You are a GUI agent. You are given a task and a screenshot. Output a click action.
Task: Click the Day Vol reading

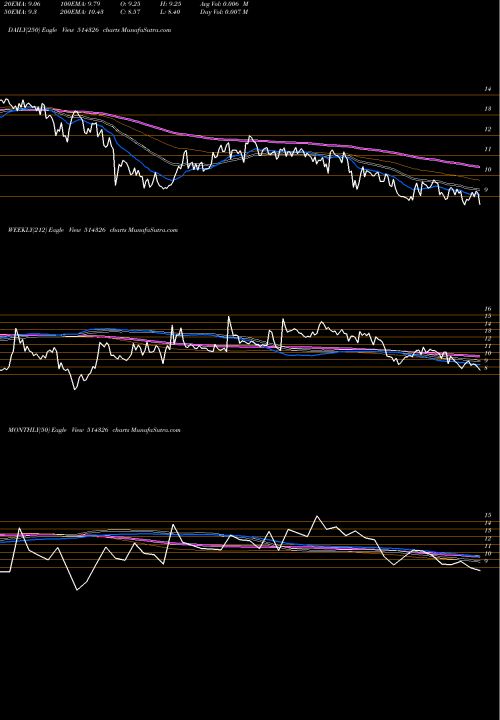click(224, 12)
